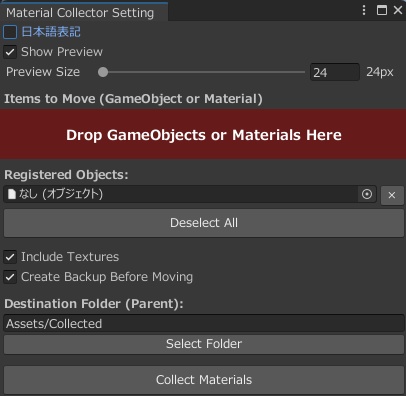Enable the 日本語表記 checkbox
The width and height of the screenshot is (406, 396).
click(x=10, y=32)
